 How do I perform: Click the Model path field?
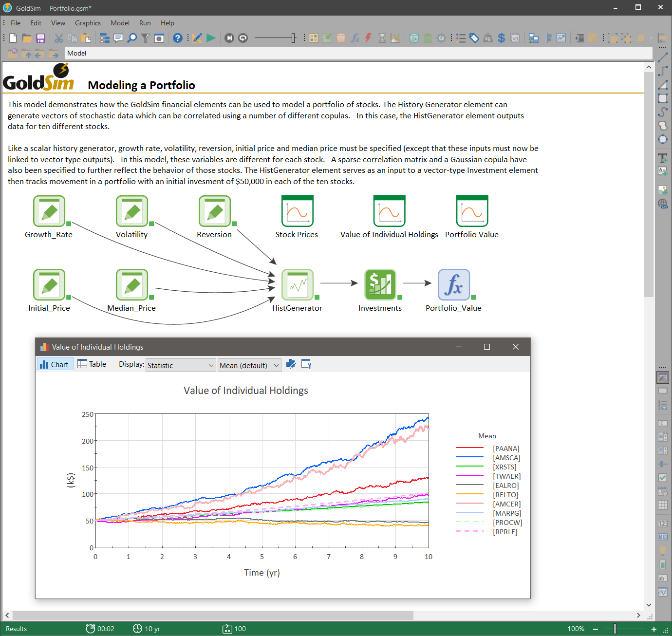pyautogui.click(x=358, y=53)
